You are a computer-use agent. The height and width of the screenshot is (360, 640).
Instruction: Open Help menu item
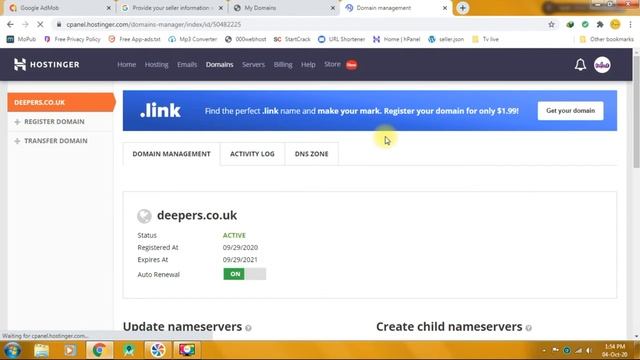(x=308, y=64)
